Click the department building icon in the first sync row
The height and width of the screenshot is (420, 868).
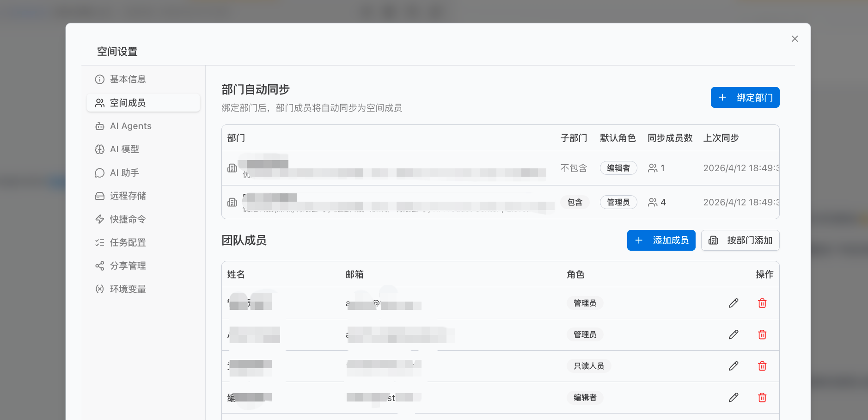coord(232,168)
